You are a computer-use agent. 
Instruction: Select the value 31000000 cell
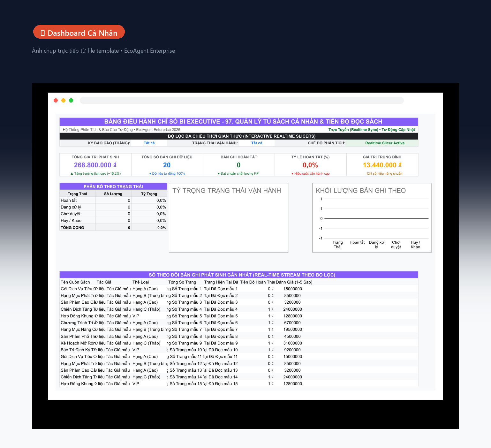pos(292,343)
